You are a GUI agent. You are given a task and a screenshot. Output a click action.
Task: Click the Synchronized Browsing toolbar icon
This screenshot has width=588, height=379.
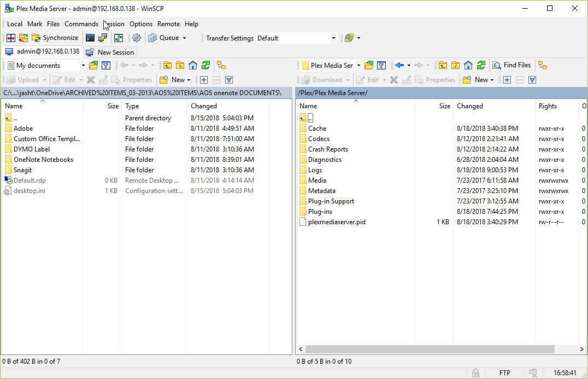tap(23, 38)
